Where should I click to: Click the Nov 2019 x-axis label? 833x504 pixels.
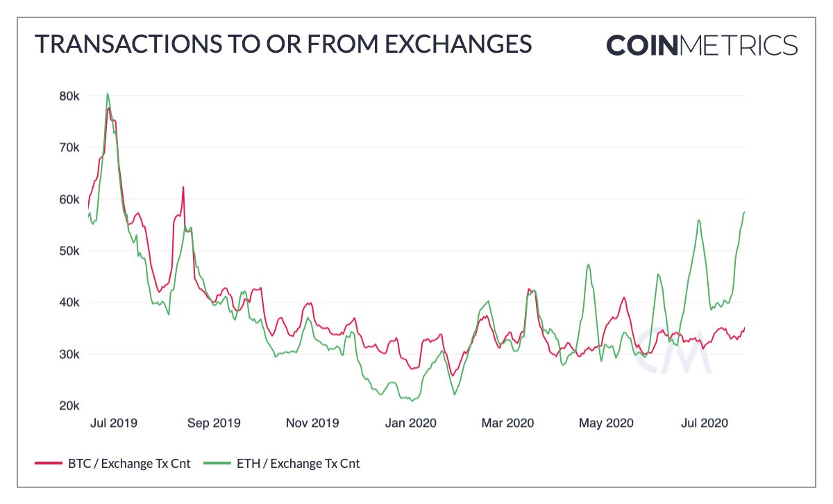click(x=313, y=422)
